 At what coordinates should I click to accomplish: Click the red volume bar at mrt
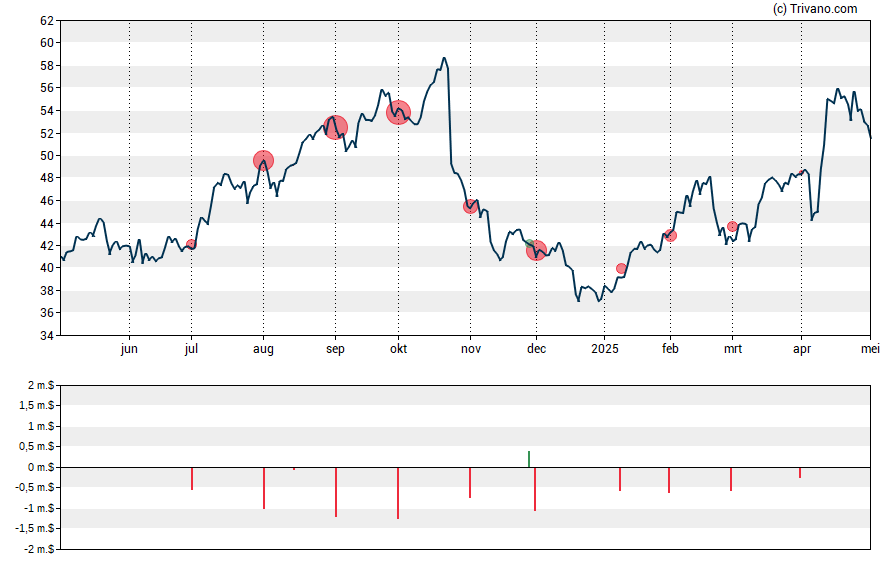click(x=731, y=479)
